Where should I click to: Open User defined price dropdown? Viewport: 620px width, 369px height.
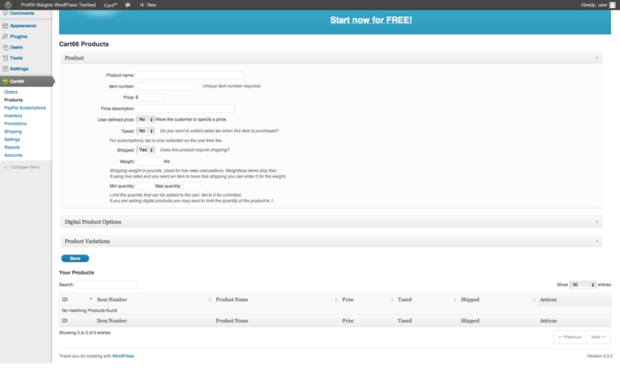point(145,119)
